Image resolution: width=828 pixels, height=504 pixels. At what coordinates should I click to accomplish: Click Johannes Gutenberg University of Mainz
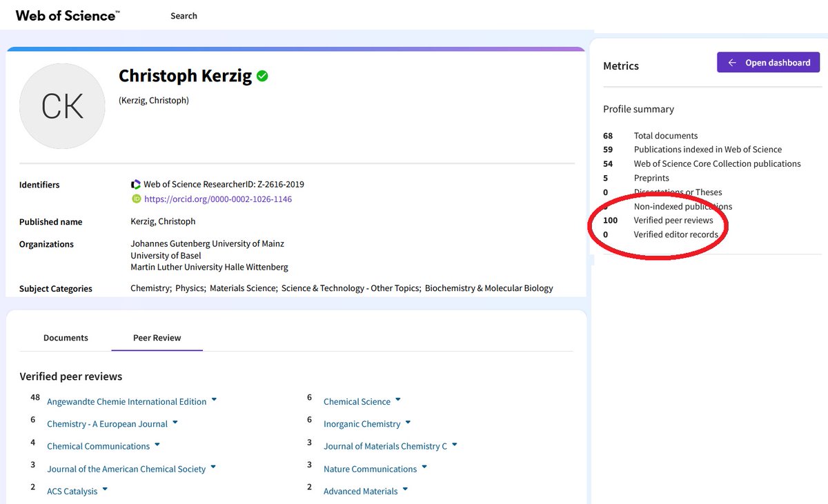point(207,244)
